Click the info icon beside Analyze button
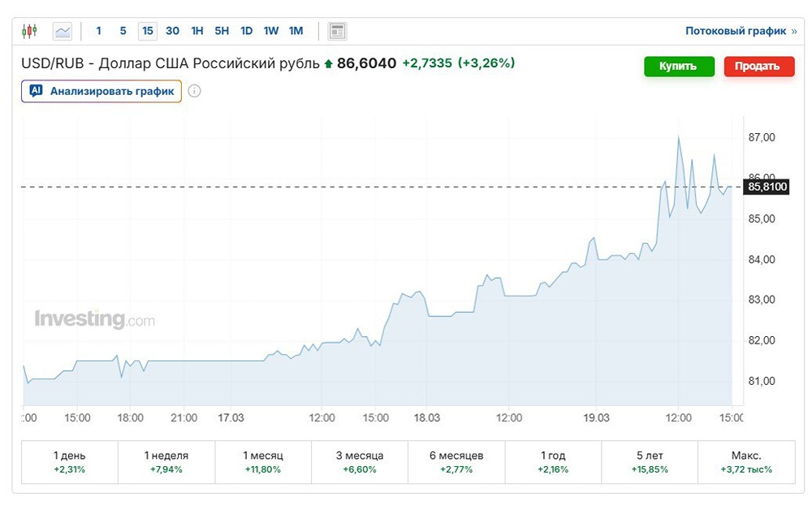 click(x=194, y=91)
